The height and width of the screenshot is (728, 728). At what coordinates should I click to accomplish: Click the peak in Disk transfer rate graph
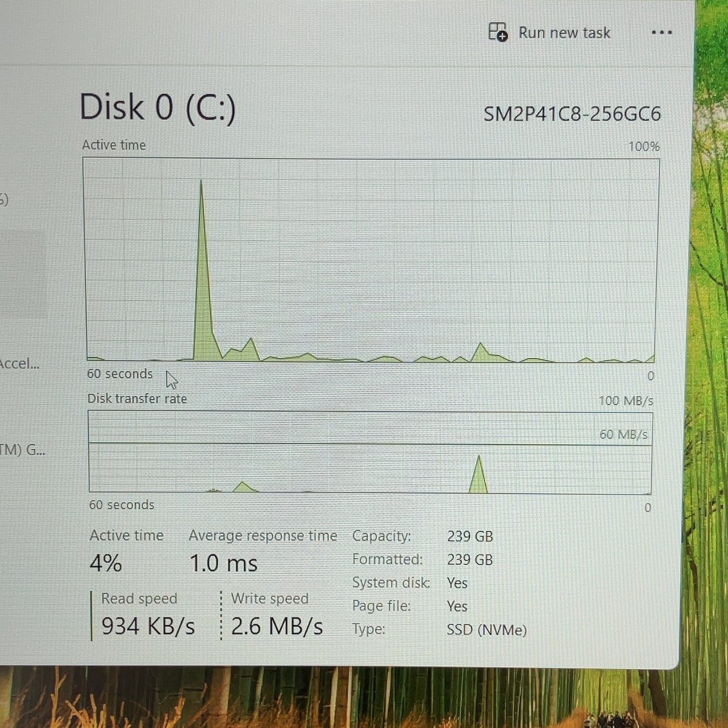479,474
